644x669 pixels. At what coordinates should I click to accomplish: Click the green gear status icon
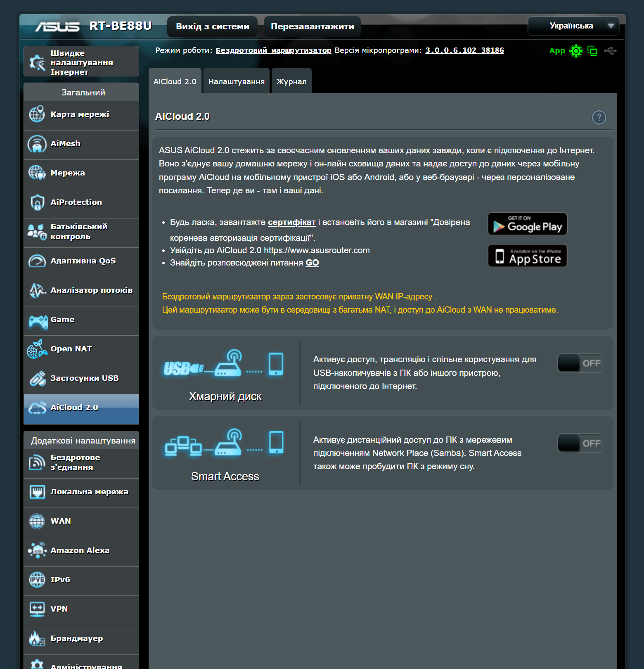(x=576, y=51)
